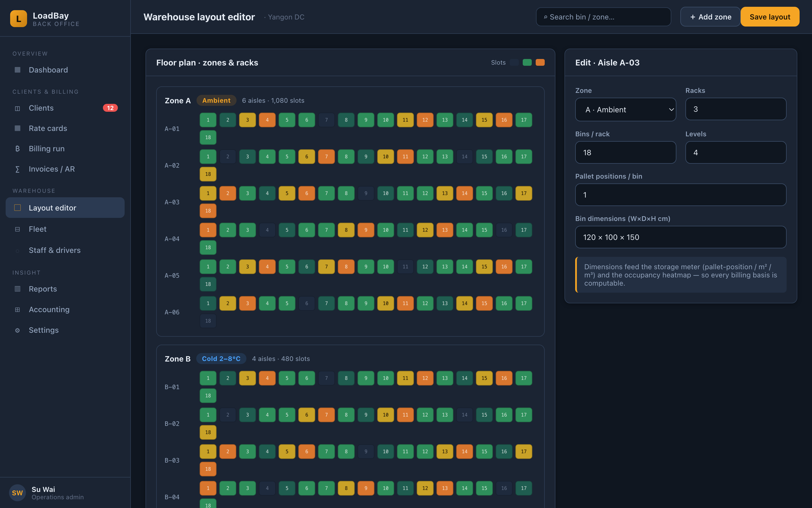This screenshot has height=508, width=812.
Task: Click the Ambient tag on Zone A
Action: [x=217, y=100]
